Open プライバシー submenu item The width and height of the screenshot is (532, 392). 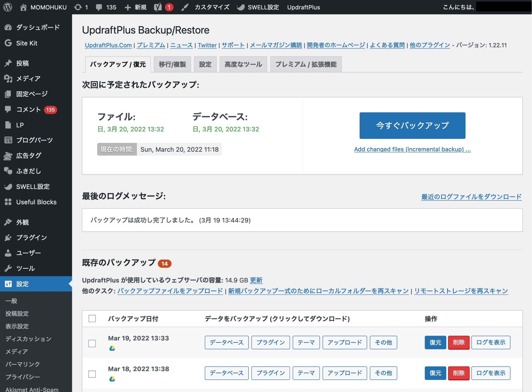(23, 377)
